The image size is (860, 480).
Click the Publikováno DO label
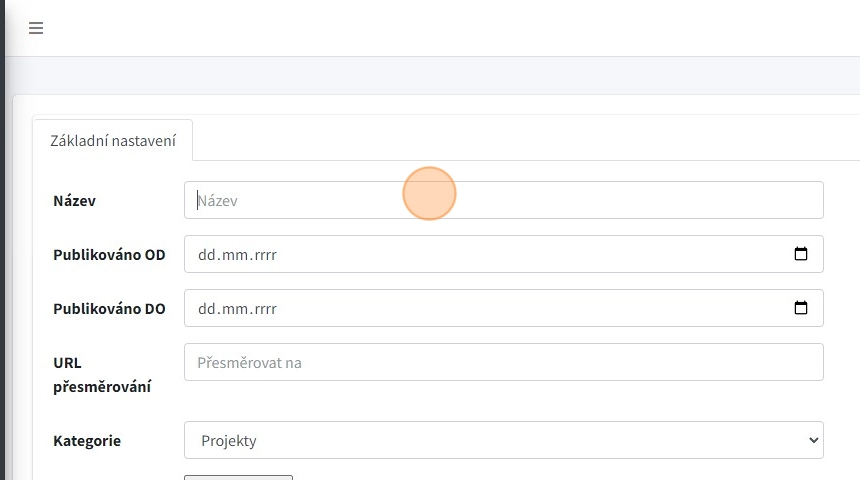pos(109,309)
